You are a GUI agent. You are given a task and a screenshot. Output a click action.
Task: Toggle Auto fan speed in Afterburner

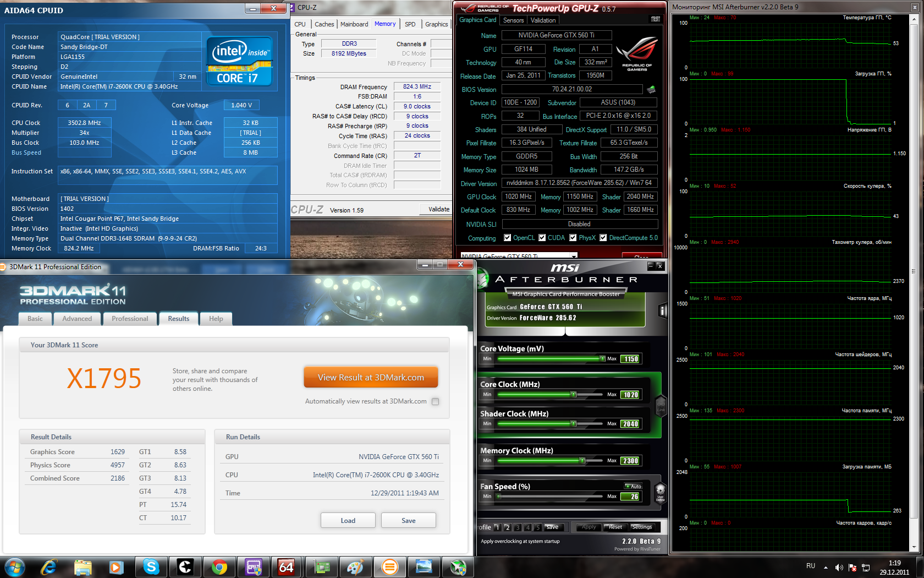[x=634, y=486]
